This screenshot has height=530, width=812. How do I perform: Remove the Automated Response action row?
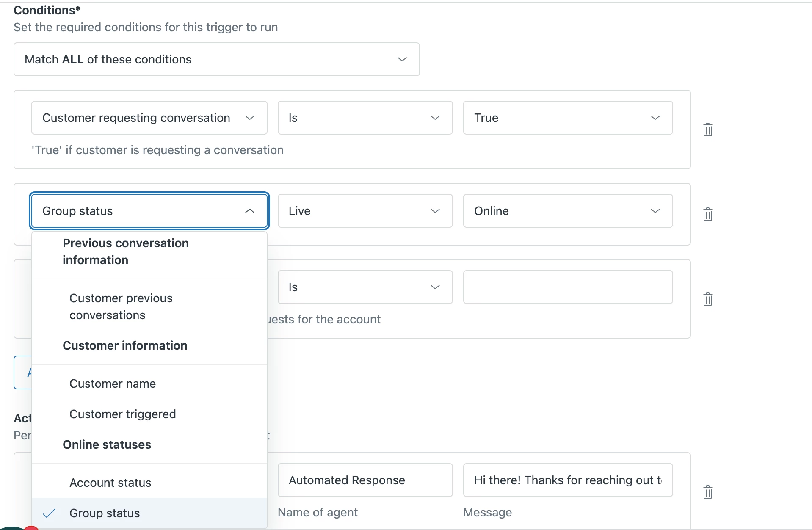pyautogui.click(x=707, y=492)
